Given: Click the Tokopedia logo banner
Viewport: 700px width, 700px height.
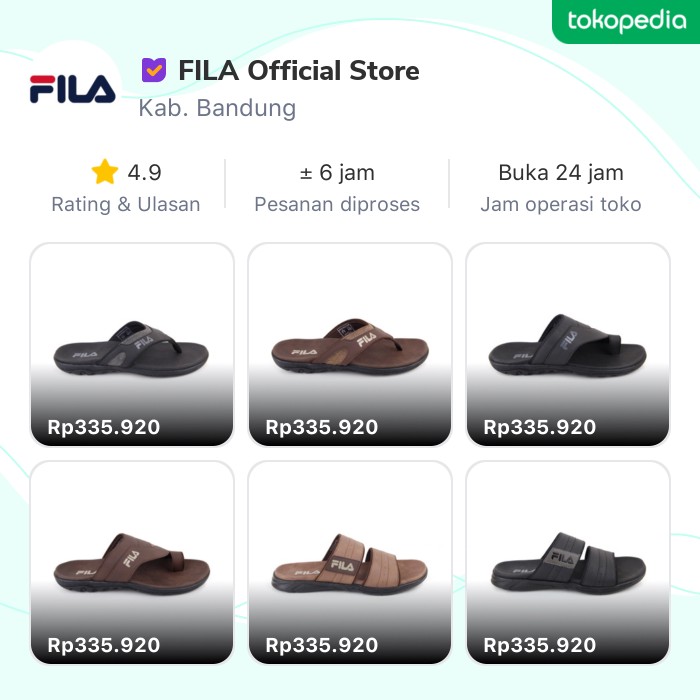Looking at the screenshot, I should (626, 20).
